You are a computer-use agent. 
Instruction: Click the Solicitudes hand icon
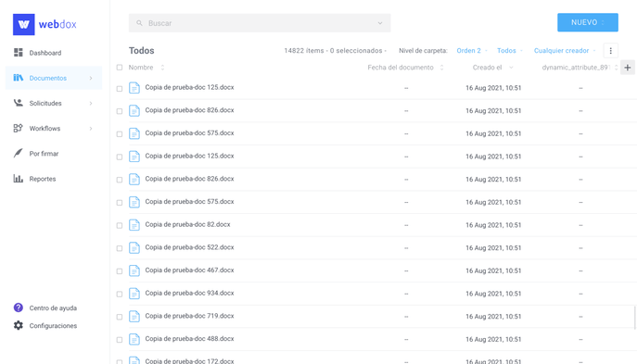click(x=19, y=103)
